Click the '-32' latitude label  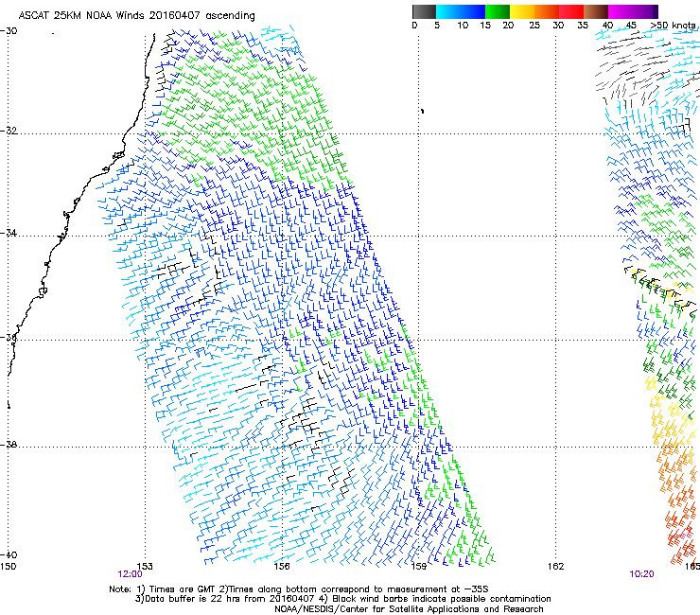tap(9, 131)
